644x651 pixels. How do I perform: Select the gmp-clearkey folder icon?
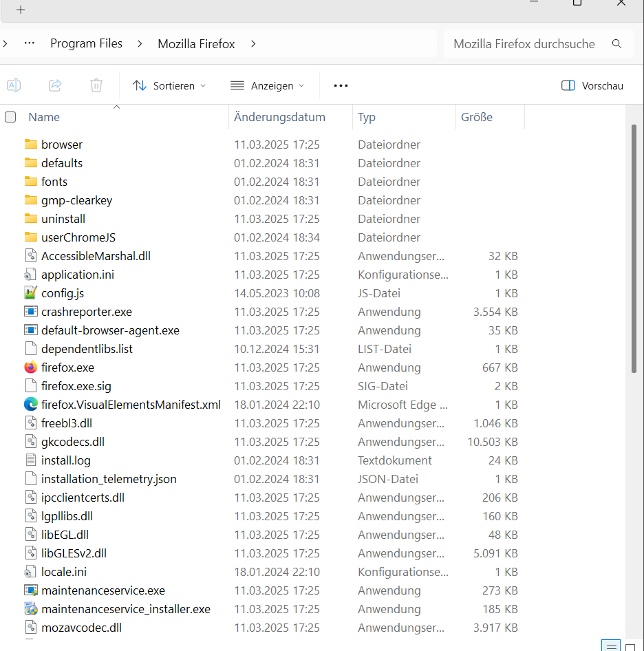(31, 200)
